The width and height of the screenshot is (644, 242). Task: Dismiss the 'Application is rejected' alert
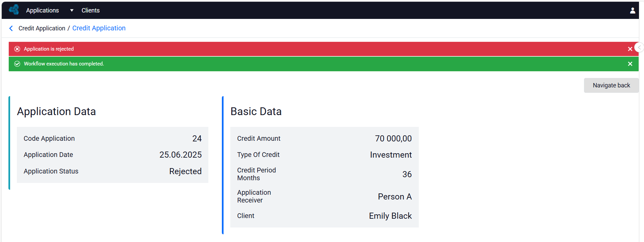point(630,49)
